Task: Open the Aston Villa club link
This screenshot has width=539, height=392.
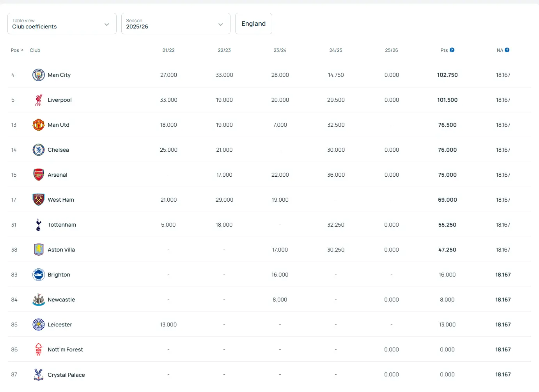Action: coord(61,250)
